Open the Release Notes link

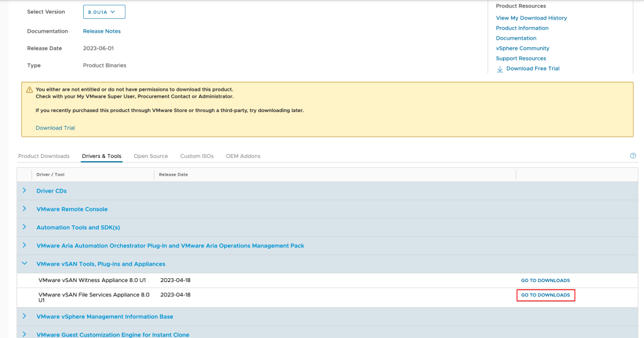tap(101, 31)
